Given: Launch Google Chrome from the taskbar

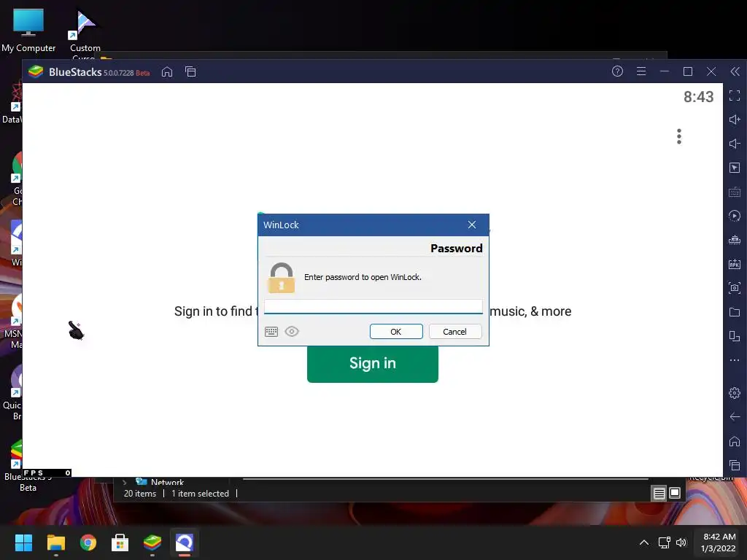Looking at the screenshot, I should tap(88, 542).
